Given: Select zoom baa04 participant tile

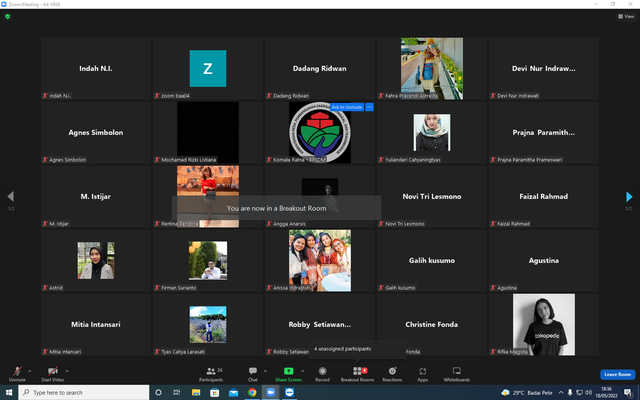Looking at the screenshot, I should point(208,69).
